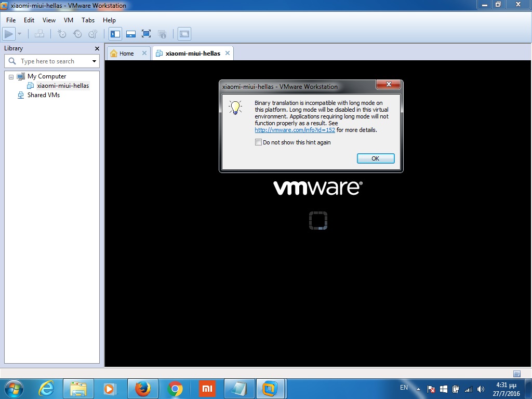Click the Power On play button
Screen dimensions: 532x399
pos(9,34)
